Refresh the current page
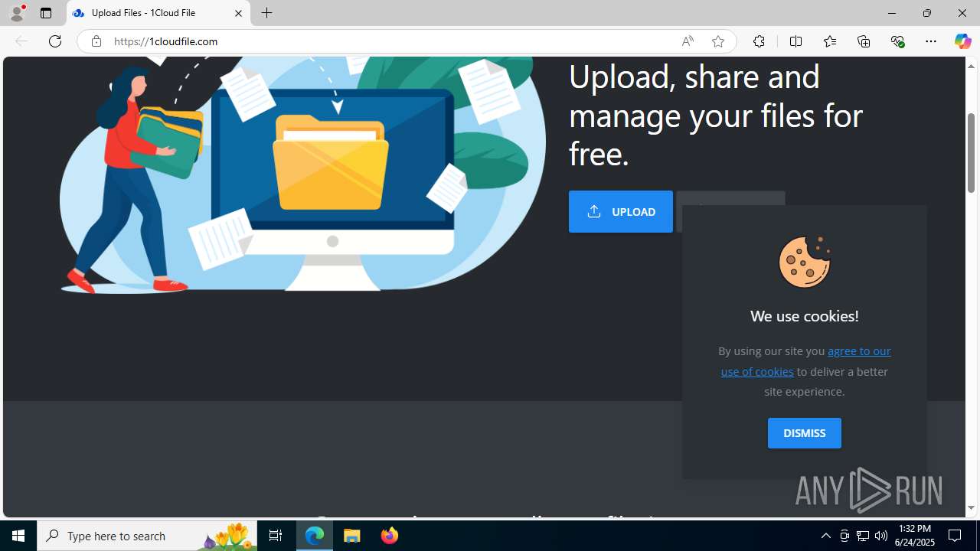This screenshot has height=551, width=980. (55, 41)
